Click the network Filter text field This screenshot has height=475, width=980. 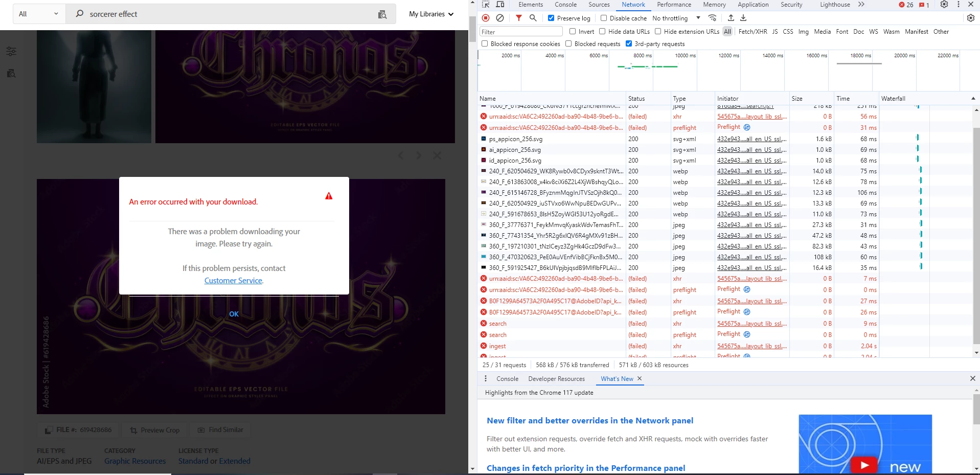(521, 32)
